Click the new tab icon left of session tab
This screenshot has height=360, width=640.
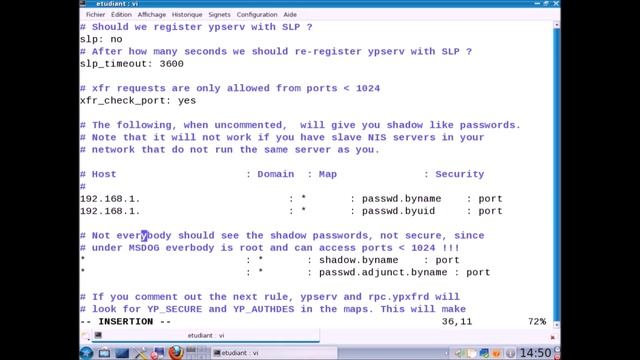[x=85, y=336]
